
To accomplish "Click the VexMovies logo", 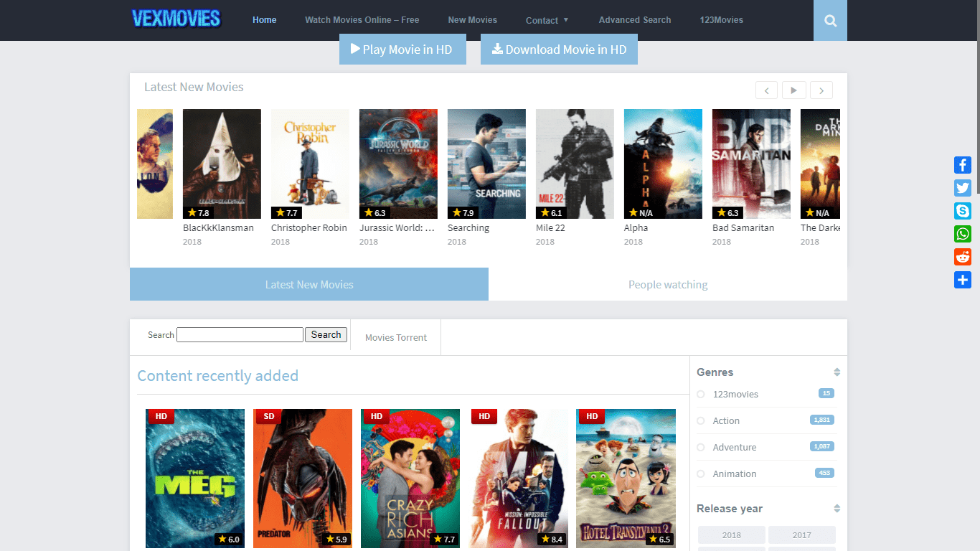I will [x=176, y=19].
